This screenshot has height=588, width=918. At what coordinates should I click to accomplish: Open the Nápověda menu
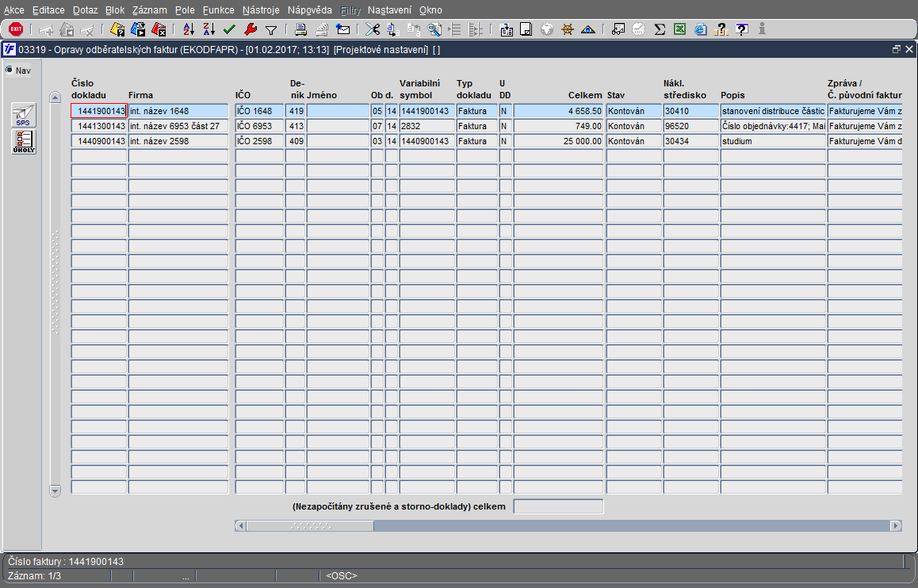pos(310,10)
